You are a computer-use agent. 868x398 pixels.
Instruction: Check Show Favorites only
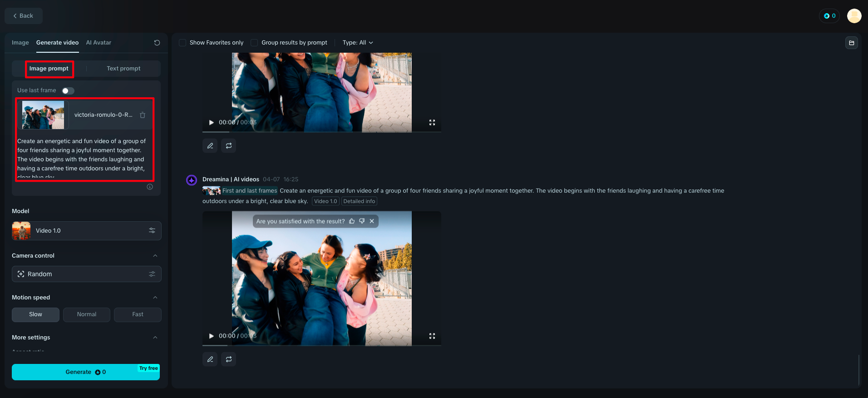(x=182, y=43)
